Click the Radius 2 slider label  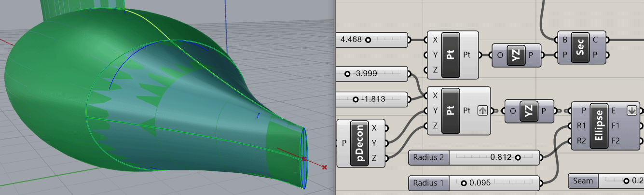pyautogui.click(x=428, y=157)
